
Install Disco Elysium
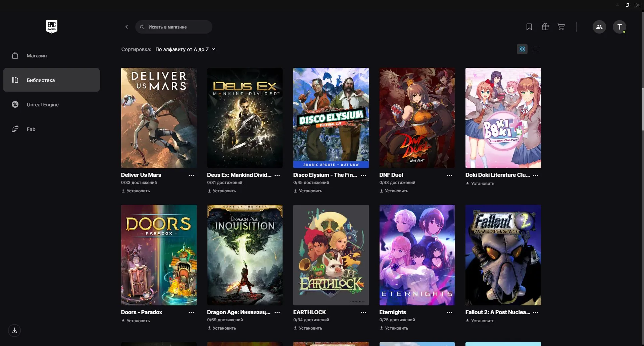pyautogui.click(x=308, y=191)
